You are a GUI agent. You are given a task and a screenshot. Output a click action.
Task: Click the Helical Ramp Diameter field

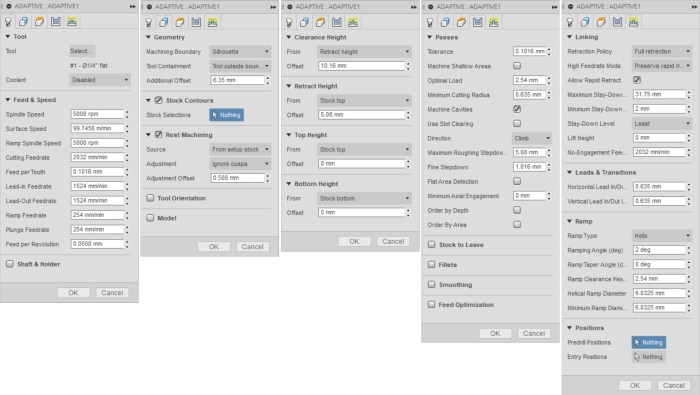(x=659, y=293)
